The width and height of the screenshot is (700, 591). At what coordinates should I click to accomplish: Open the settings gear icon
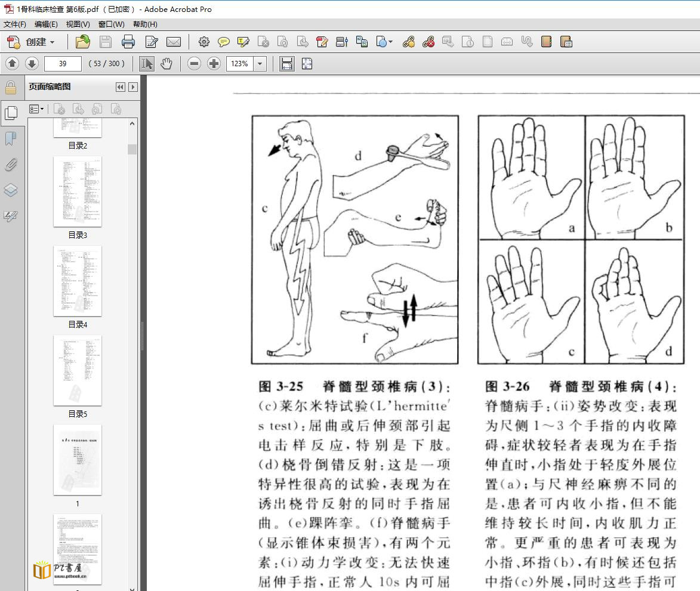tap(203, 42)
